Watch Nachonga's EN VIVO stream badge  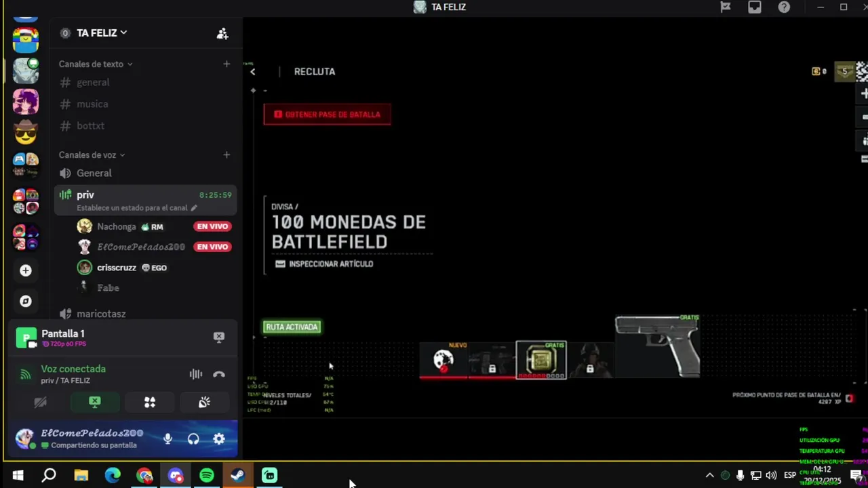(x=213, y=226)
